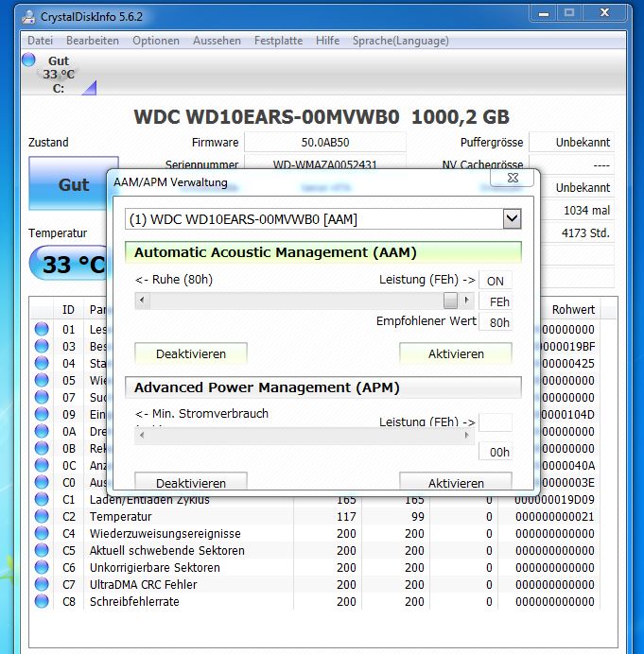Viewport: 644px width, 654px height.
Task: Select the C: drive status orb
Action: pyautogui.click(x=28, y=60)
